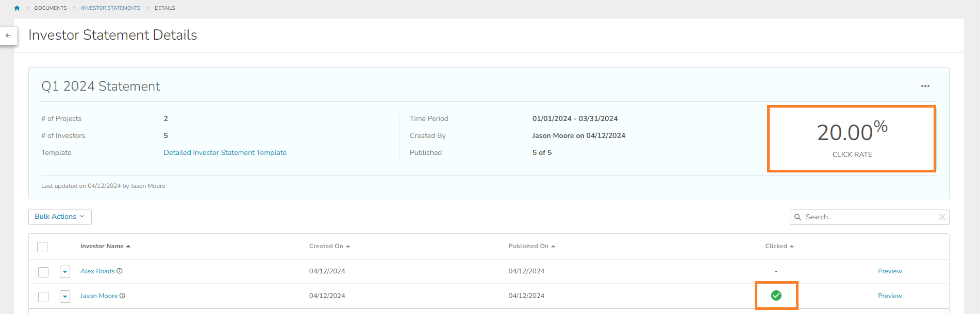
Task: Open Alex Roads investor link
Action: tap(97, 271)
